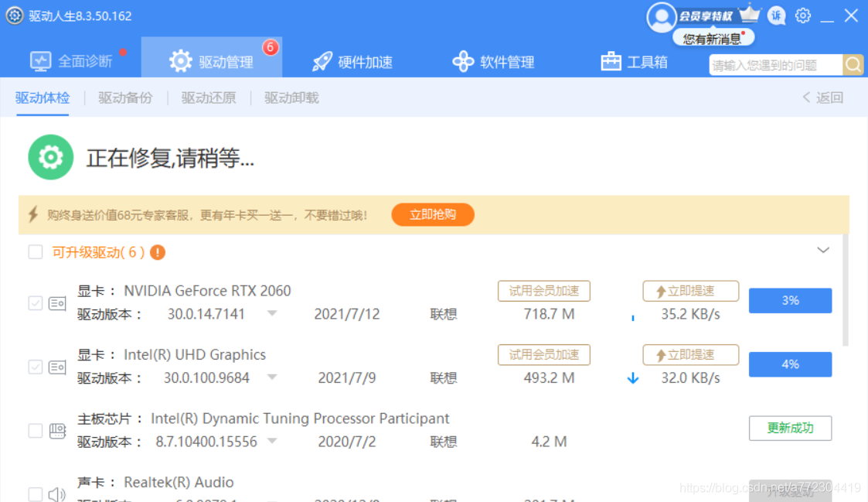Click the orange warning icon beside 可升级驱动

coord(158,252)
